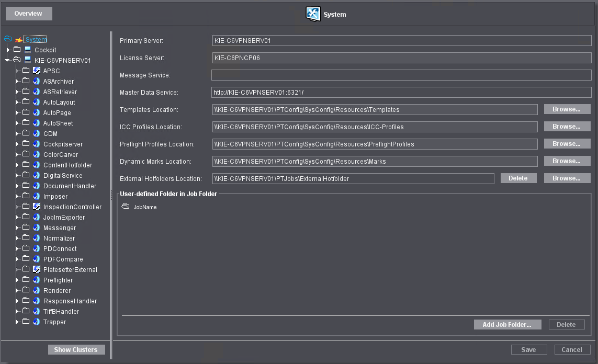Collapse the KIE-C6VPNSERV01 server node
The height and width of the screenshot is (364, 598).
(x=7, y=60)
